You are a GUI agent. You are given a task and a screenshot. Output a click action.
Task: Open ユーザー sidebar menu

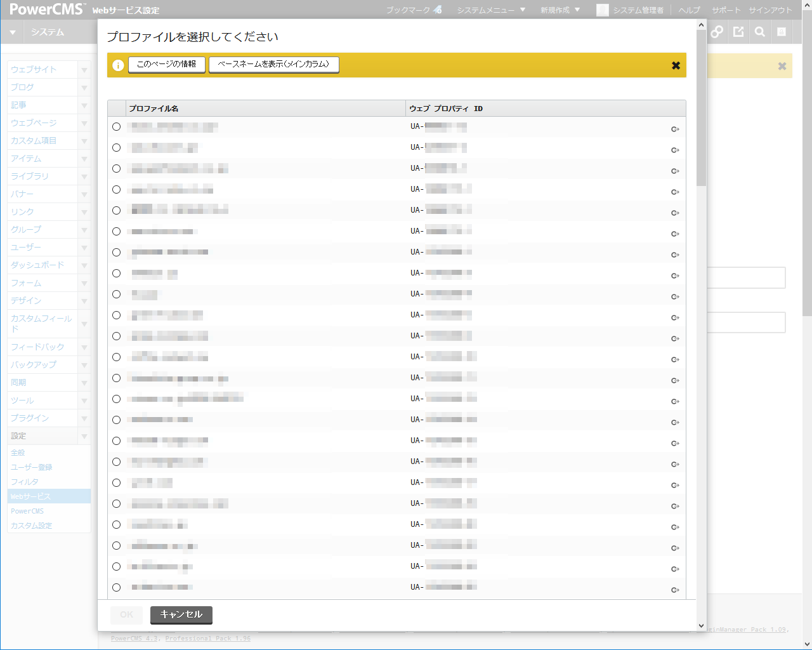pyautogui.click(x=26, y=247)
